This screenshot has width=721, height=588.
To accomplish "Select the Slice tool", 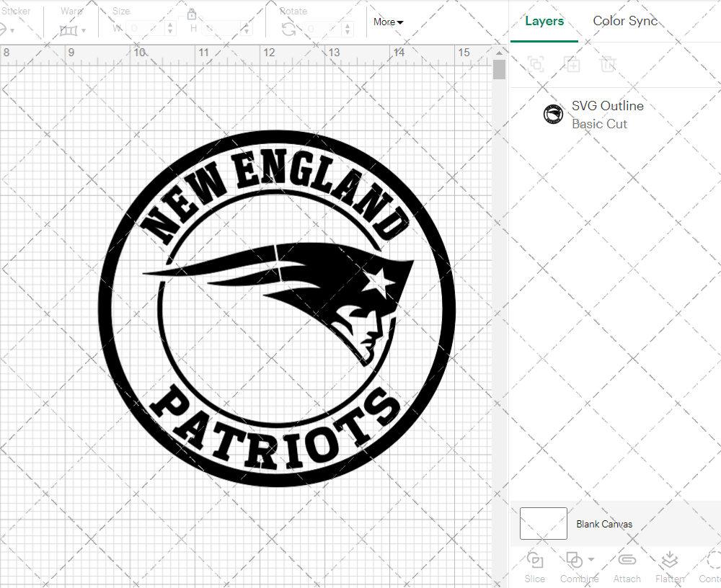I will (534, 566).
